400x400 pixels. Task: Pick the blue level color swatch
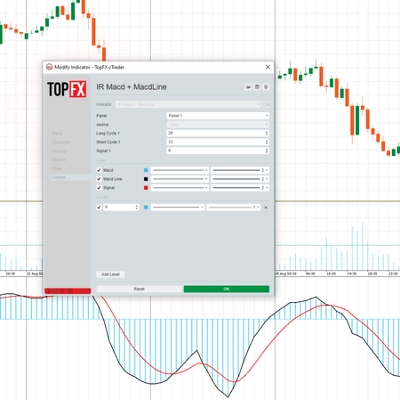point(146,207)
